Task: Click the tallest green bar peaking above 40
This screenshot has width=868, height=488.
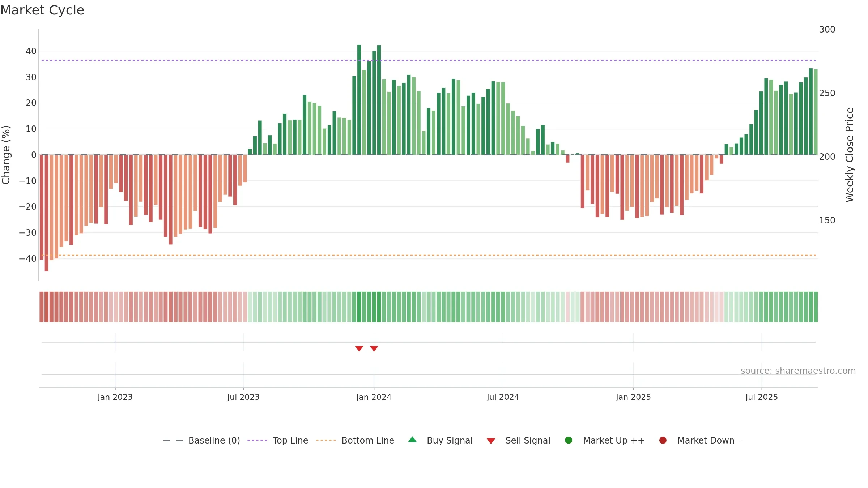Action: (359, 100)
